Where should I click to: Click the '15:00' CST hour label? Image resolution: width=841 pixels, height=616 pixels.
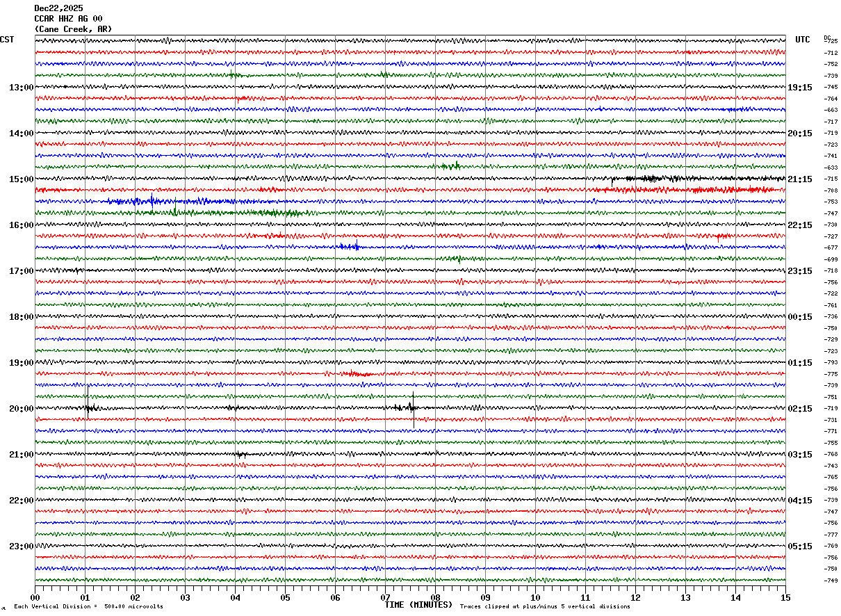[x=21, y=179]
